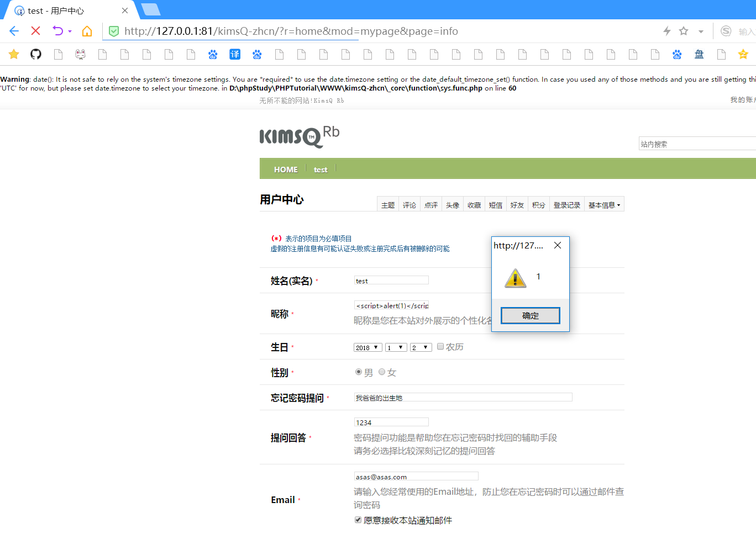Switch to the 评论 tab

click(410, 205)
